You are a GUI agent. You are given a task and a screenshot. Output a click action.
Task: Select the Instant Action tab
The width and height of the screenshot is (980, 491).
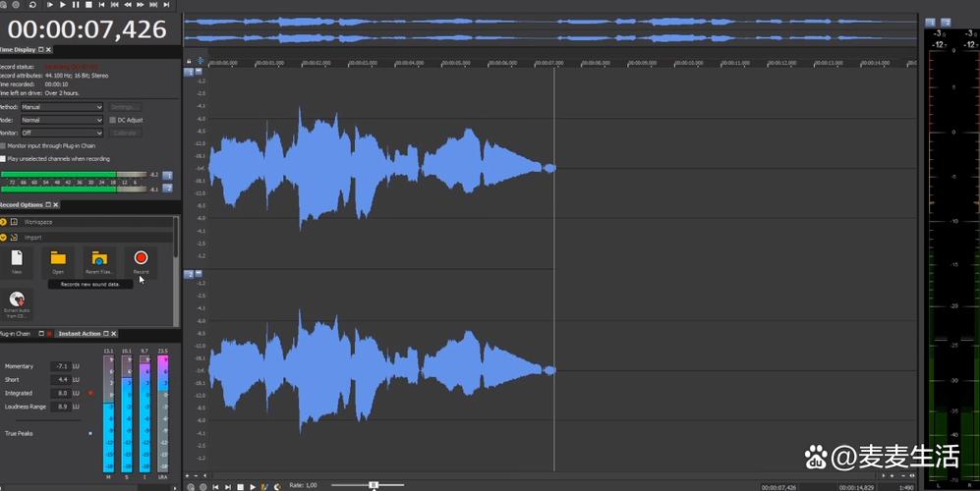pyautogui.click(x=80, y=334)
